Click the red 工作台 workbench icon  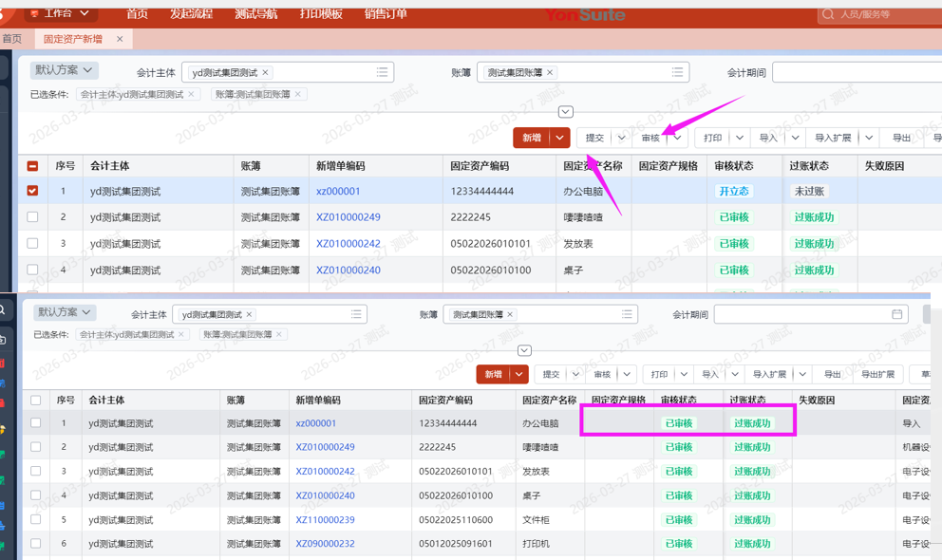(34, 13)
